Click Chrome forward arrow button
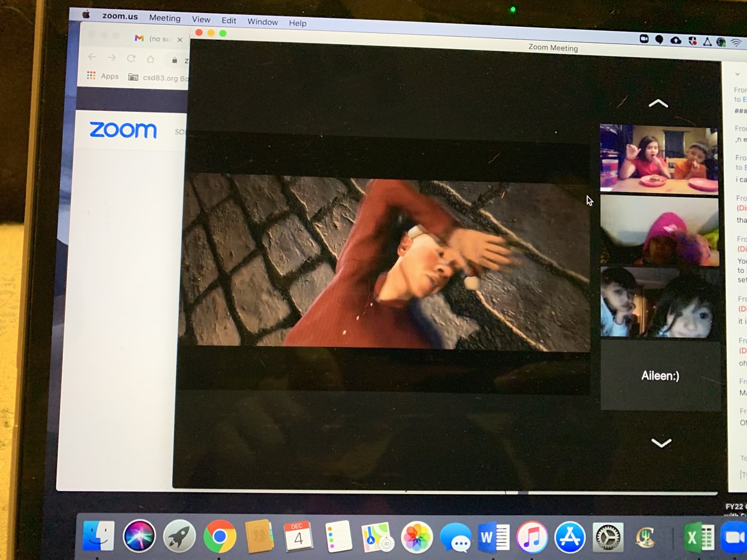Screen dimensions: 747x560 [x=111, y=57]
